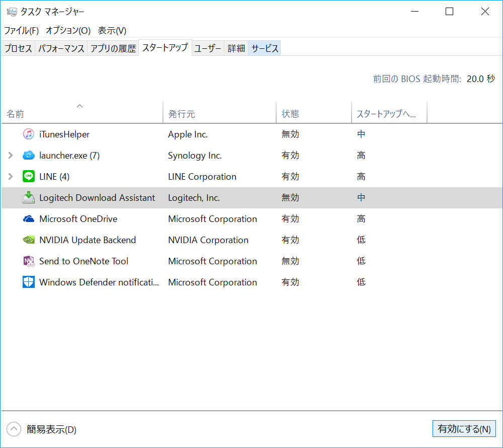The image size is (503, 448).
Task: Click the iTunesHelper music note icon
Action: [x=29, y=134]
